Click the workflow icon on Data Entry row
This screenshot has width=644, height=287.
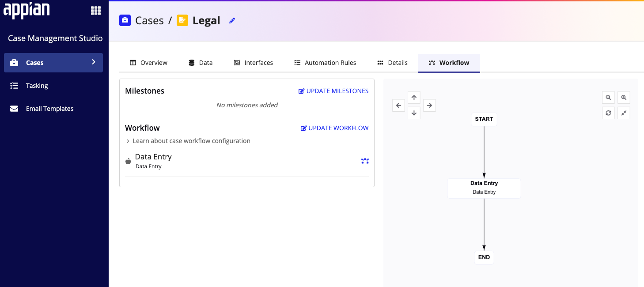click(x=365, y=161)
